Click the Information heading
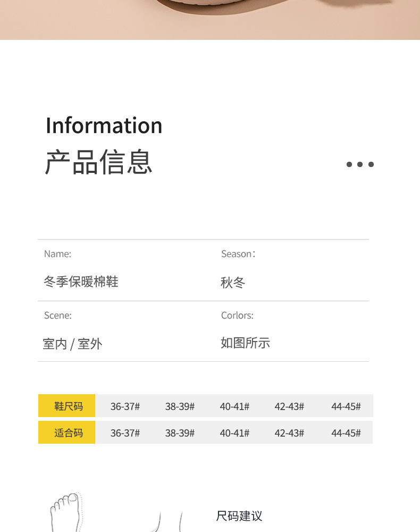This screenshot has width=420, height=532. tap(104, 126)
